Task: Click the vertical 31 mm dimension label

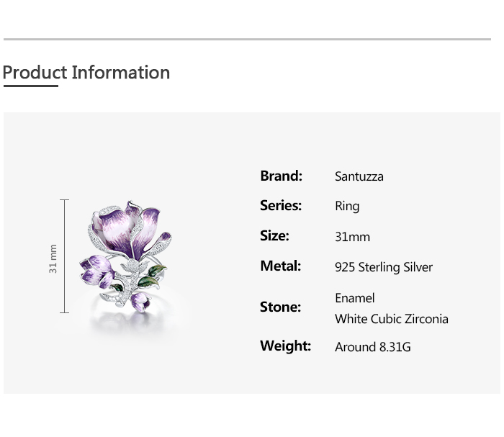Action: [x=53, y=259]
